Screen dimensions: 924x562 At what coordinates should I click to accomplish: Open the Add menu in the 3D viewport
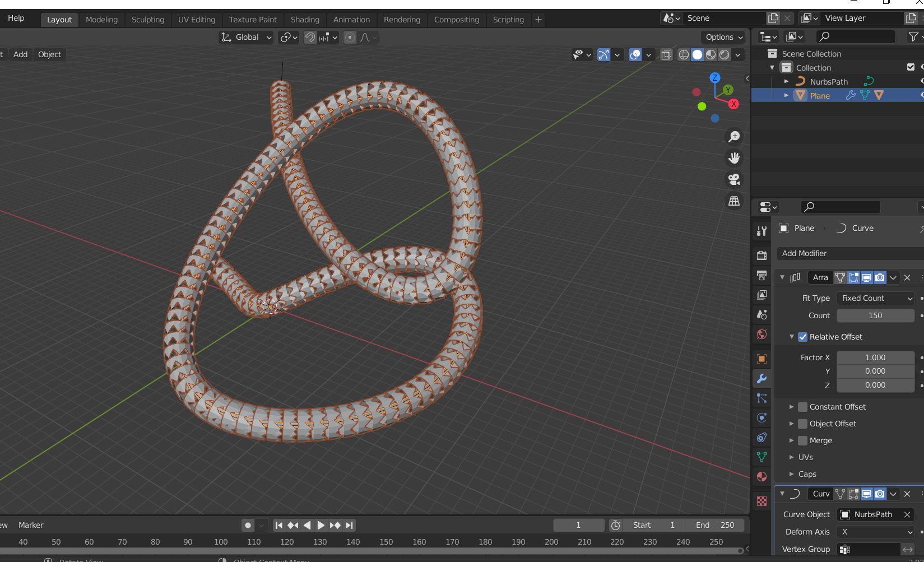point(20,54)
